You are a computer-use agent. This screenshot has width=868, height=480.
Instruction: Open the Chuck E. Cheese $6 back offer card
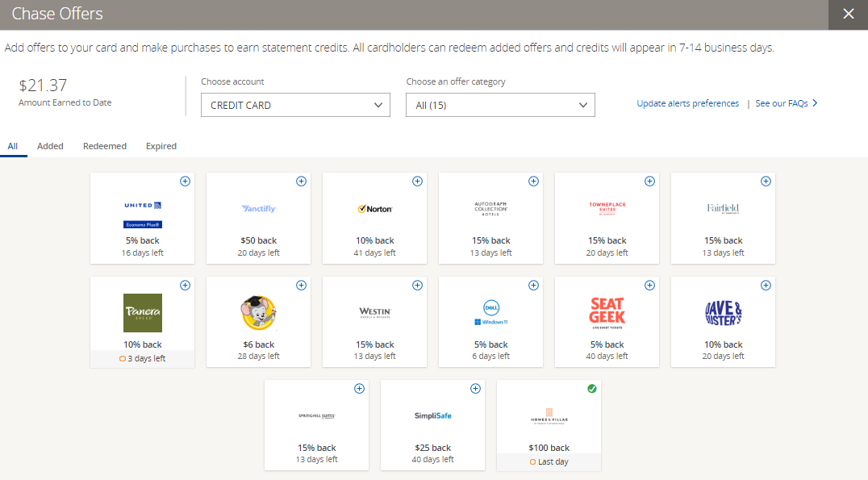[x=258, y=322]
